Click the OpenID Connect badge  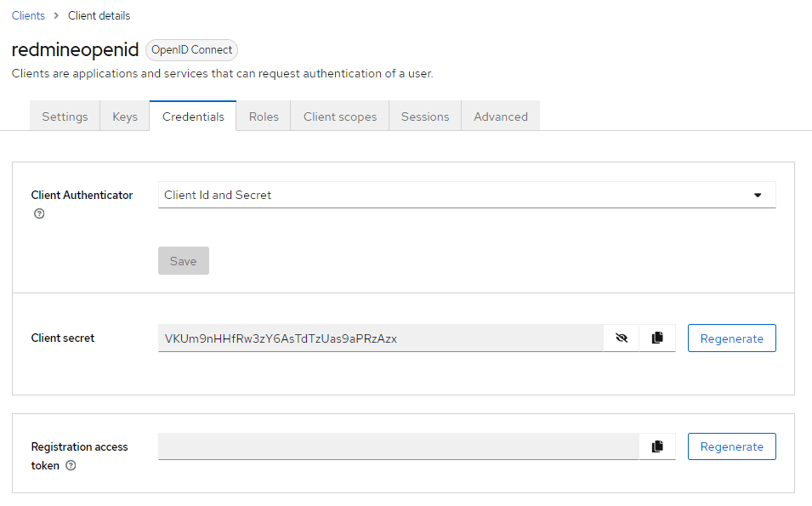tap(190, 49)
